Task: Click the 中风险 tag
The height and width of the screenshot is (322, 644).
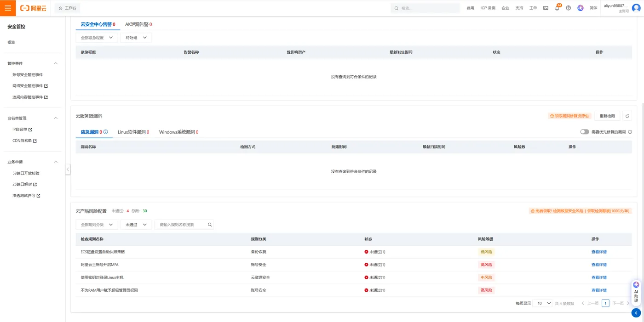Action: (x=486, y=277)
